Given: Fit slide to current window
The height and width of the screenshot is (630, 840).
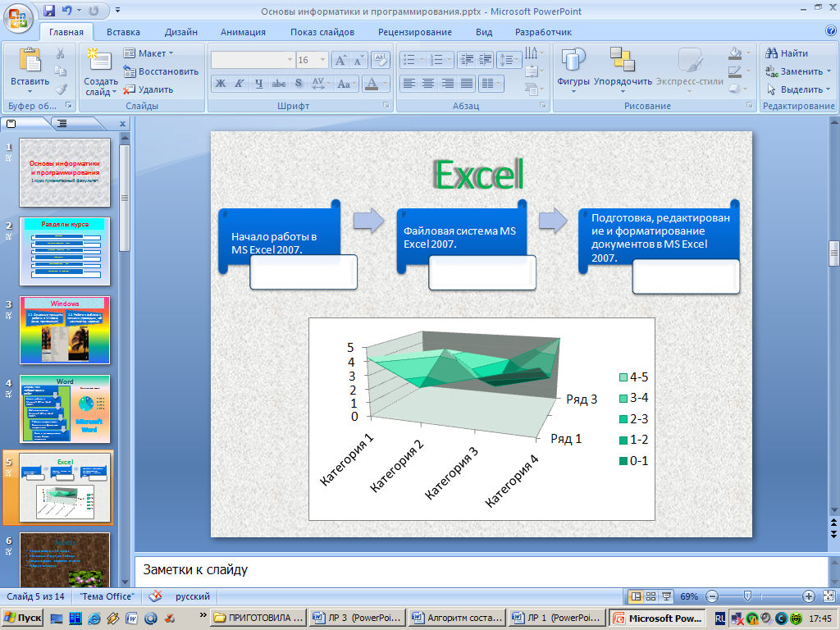Looking at the screenshot, I should 829,596.
